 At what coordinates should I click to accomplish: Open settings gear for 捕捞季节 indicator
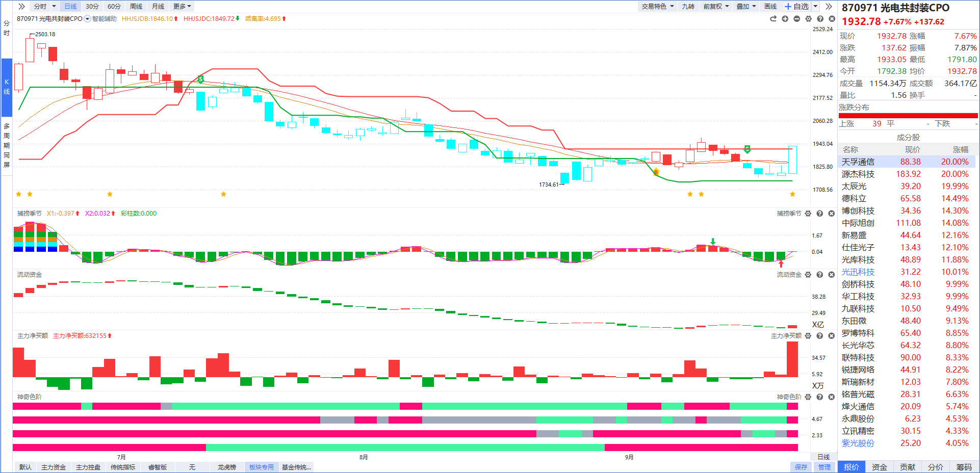808,214
